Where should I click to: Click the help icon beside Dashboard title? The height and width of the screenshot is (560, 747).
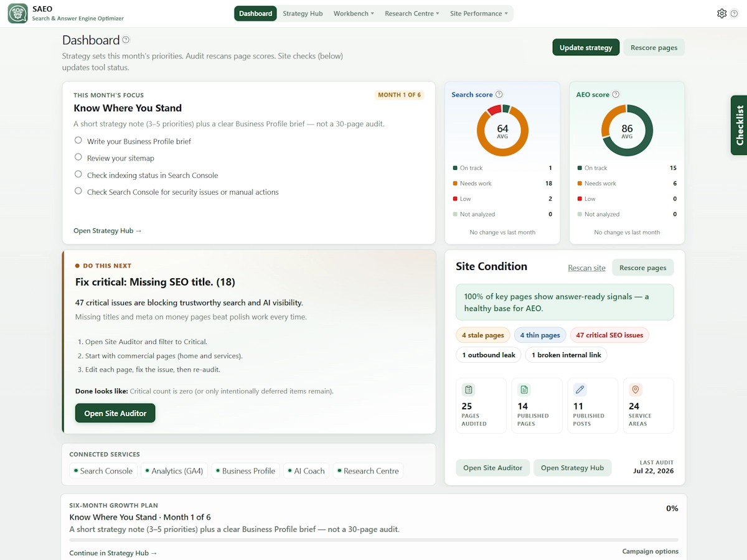126,40
